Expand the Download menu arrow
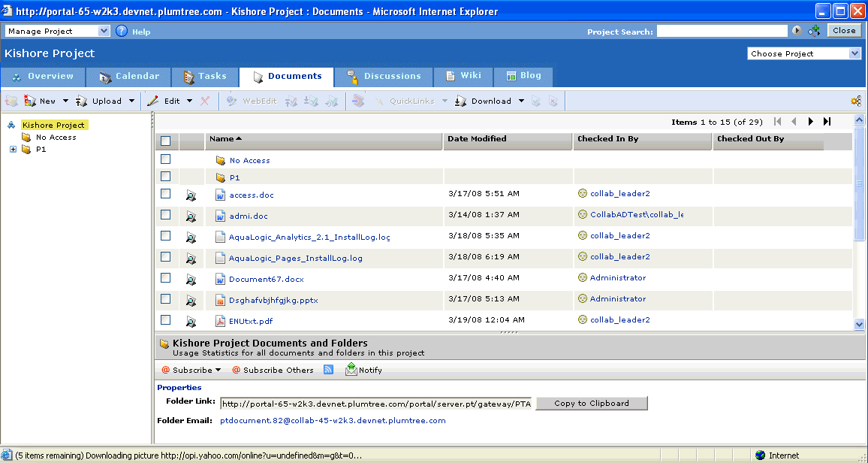Screen dimensions: 868x463 tap(521, 101)
